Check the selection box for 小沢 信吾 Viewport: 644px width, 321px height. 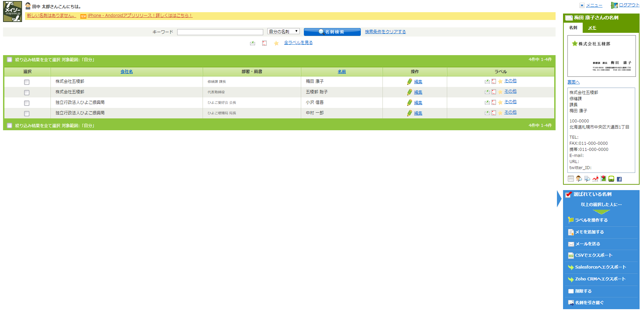click(27, 103)
